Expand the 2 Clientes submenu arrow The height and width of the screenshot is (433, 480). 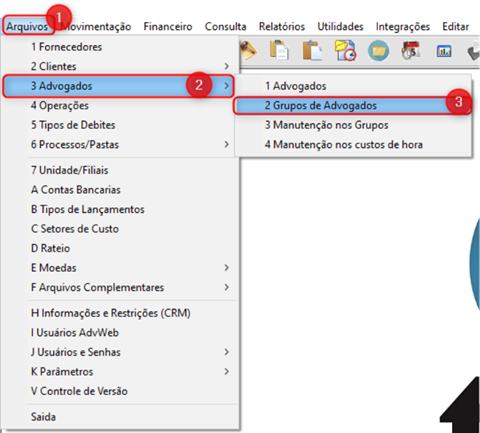click(227, 66)
